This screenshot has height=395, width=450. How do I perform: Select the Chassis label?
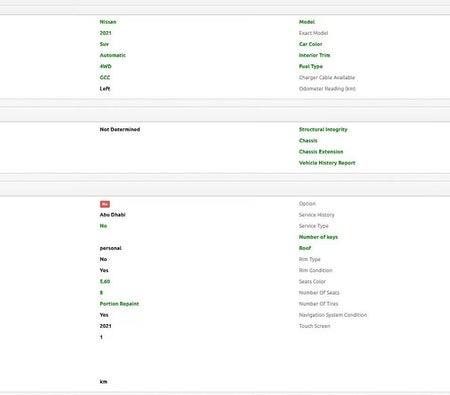[308, 141]
